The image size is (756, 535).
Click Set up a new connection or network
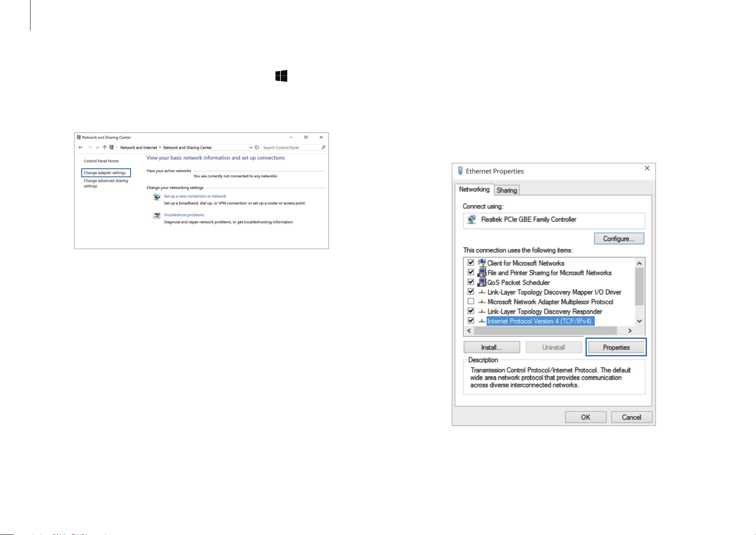(195, 196)
